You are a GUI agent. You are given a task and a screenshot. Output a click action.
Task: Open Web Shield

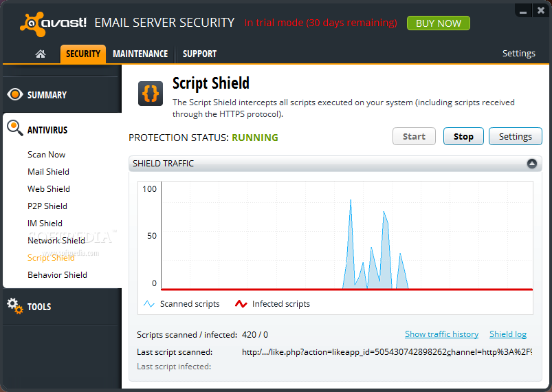[49, 189]
